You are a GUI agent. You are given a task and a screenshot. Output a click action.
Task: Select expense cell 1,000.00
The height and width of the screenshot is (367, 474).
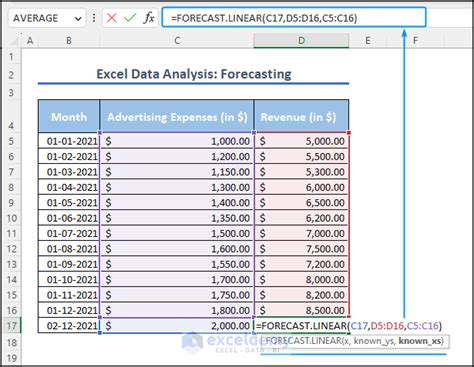(177, 141)
